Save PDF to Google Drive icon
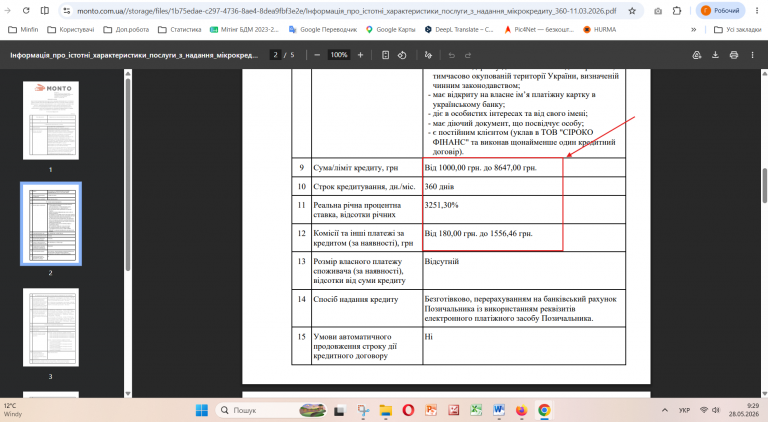768x422 pixels. pyautogui.click(x=696, y=55)
